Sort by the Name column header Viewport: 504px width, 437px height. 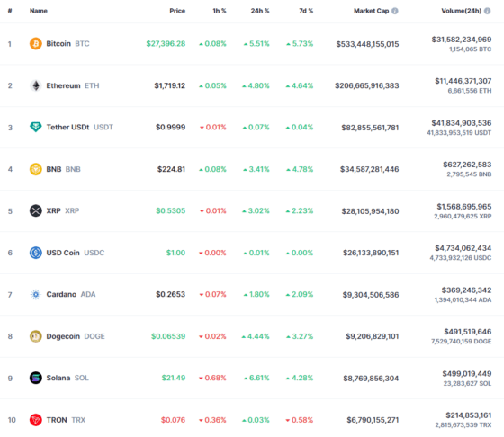(x=39, y=11)
